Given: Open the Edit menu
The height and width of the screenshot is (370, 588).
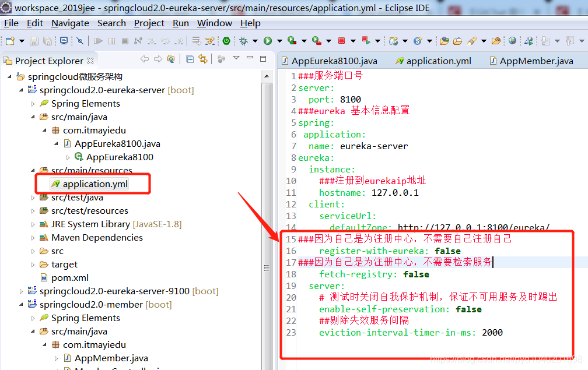Looking at the screenshot, I should coord(35,23).
